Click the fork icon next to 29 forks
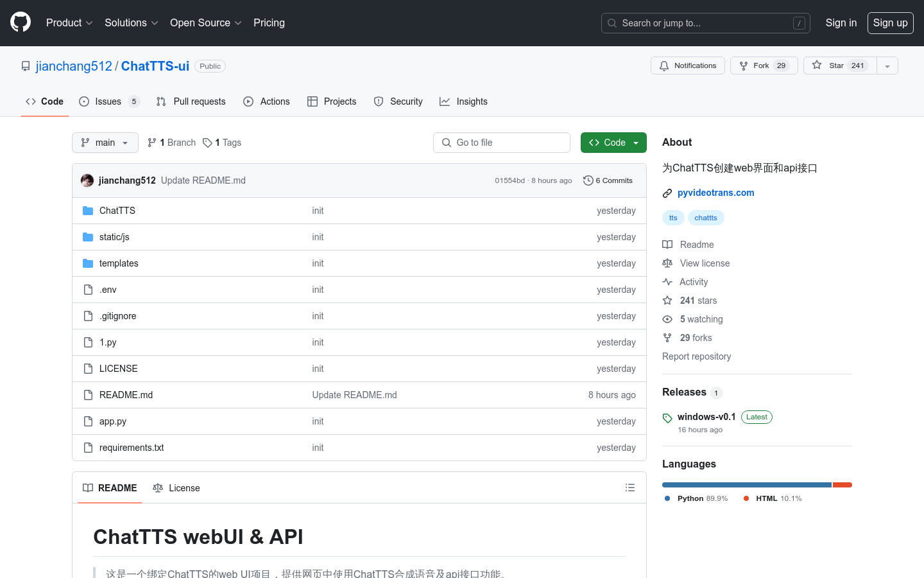The width and height of the screenshot is (924, 578). 667,338
